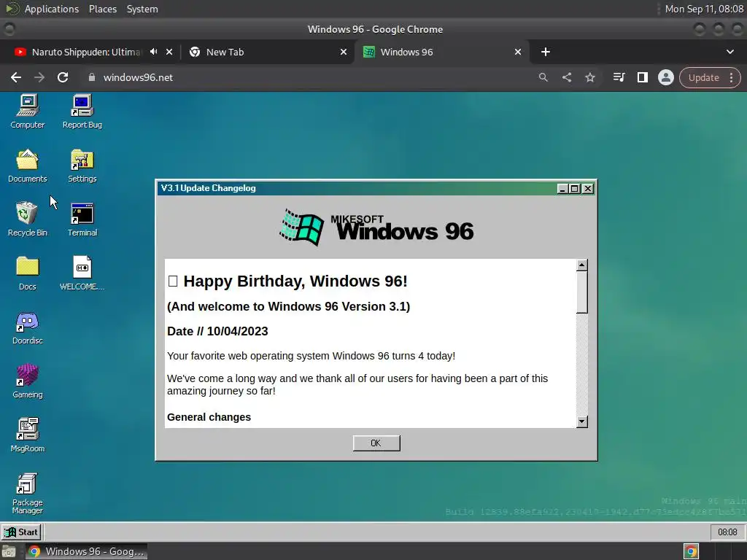
Task: Open the Recycle Bin icon
Action: pos(27,219)
